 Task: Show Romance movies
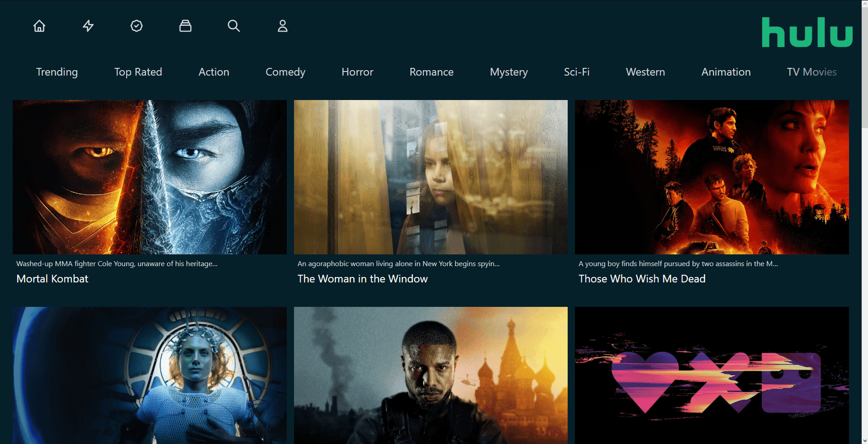(x=432, y=72)
